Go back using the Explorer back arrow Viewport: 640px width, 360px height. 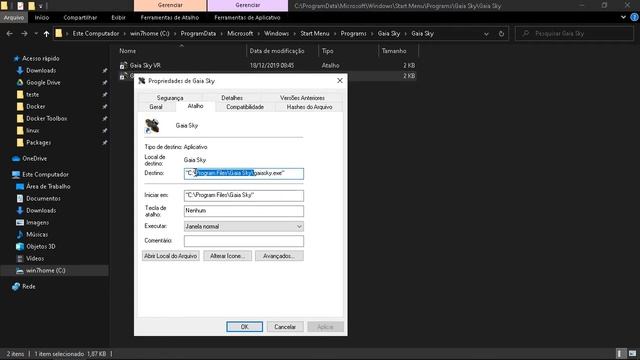pos(9,34)
